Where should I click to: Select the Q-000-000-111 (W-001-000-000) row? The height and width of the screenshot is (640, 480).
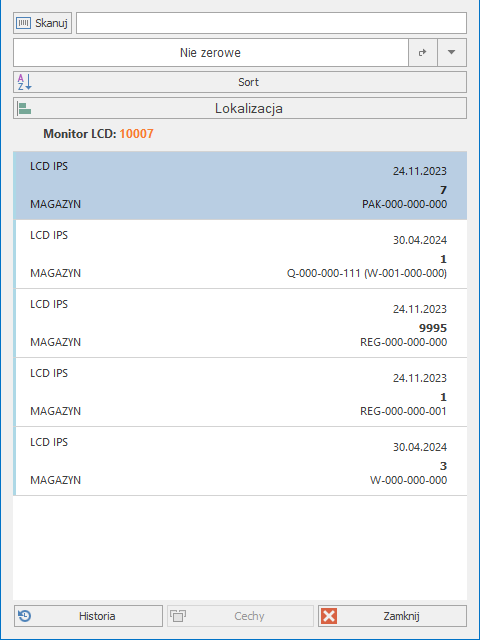click(x=240, y=254)
